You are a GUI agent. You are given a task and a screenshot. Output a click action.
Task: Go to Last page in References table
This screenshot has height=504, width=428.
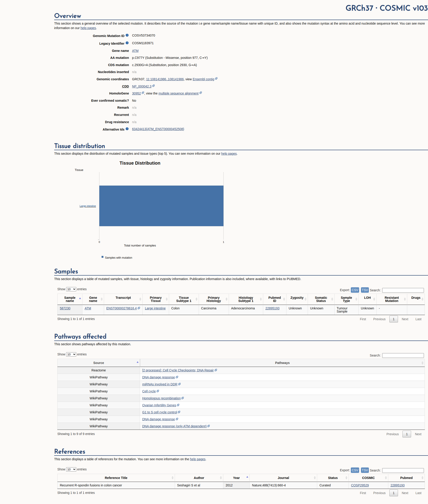click(x=418, y=493)
